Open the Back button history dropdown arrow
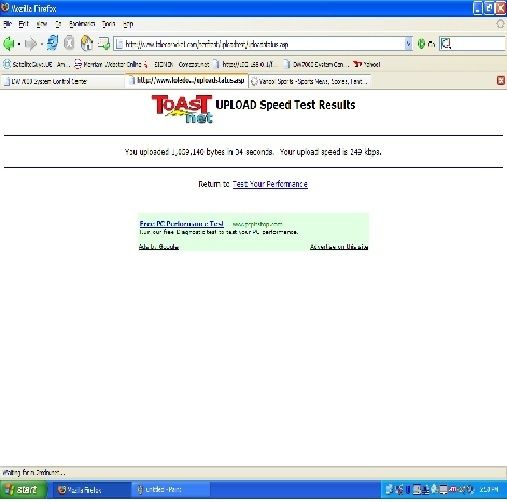Image resolution: width=507 pixels, height=502 pixels. pos(19,44)
